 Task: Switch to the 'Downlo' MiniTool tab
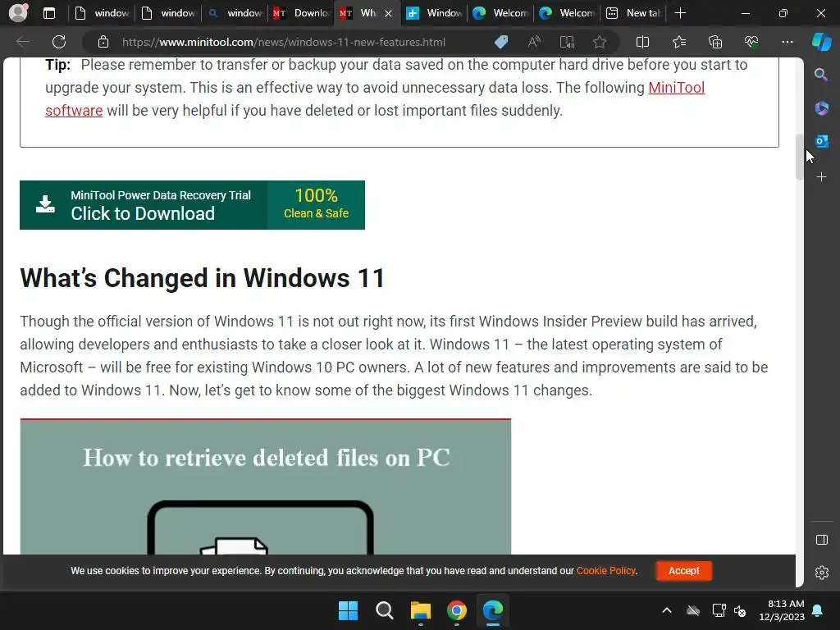point(301,13)
